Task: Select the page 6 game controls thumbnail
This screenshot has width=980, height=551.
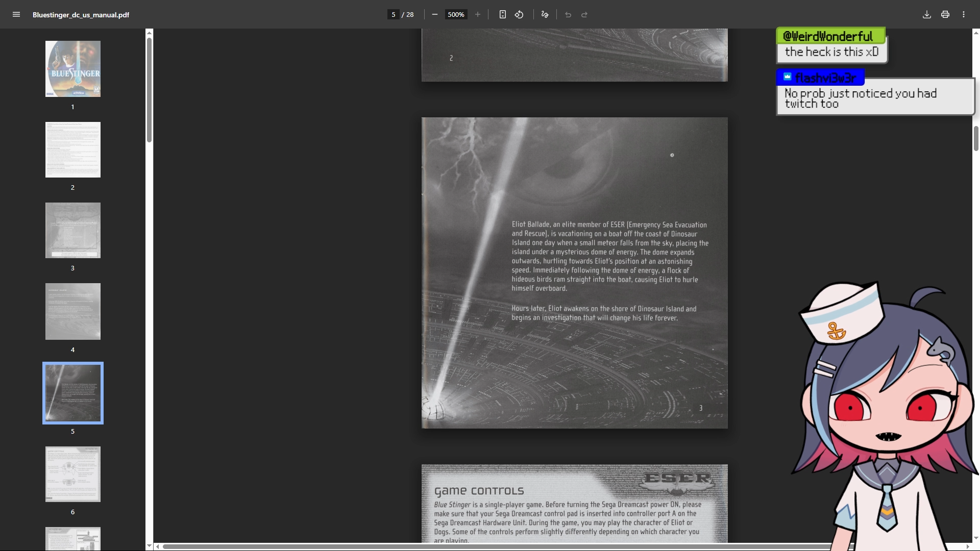Action: click(x=73, y=474)
